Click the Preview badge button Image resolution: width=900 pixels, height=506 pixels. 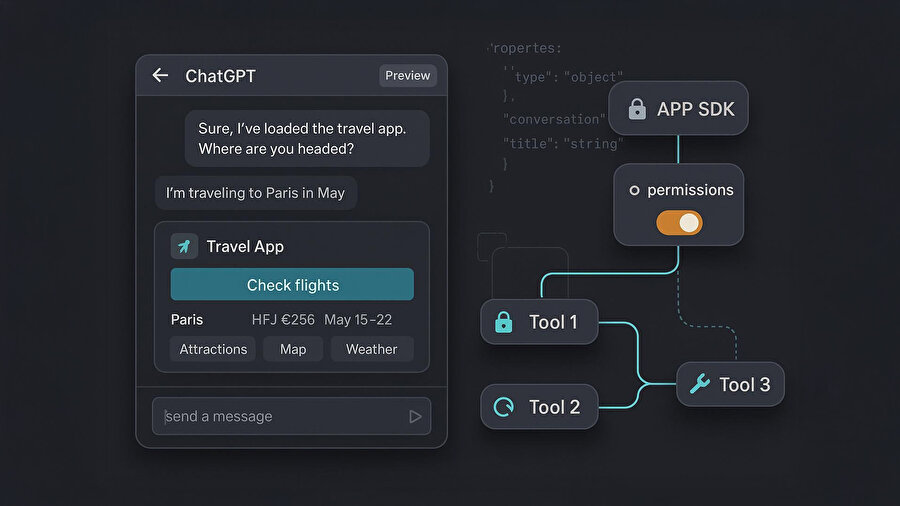407,76
